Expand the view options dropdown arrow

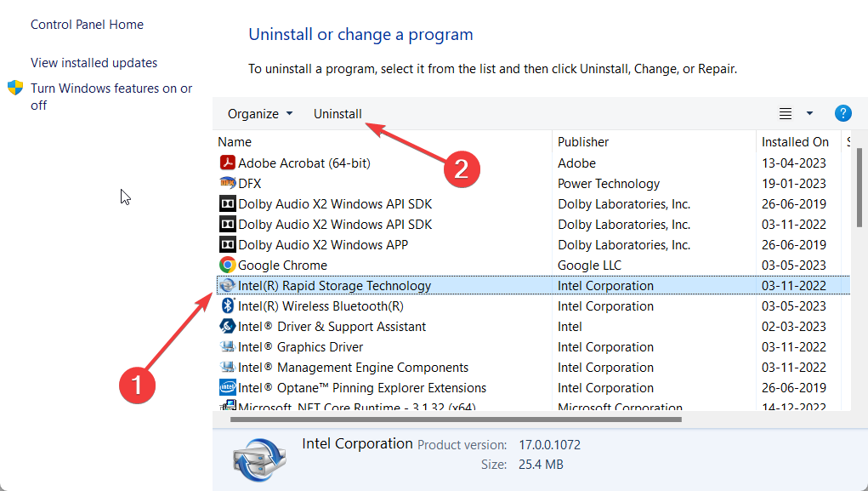click(809, 113)
